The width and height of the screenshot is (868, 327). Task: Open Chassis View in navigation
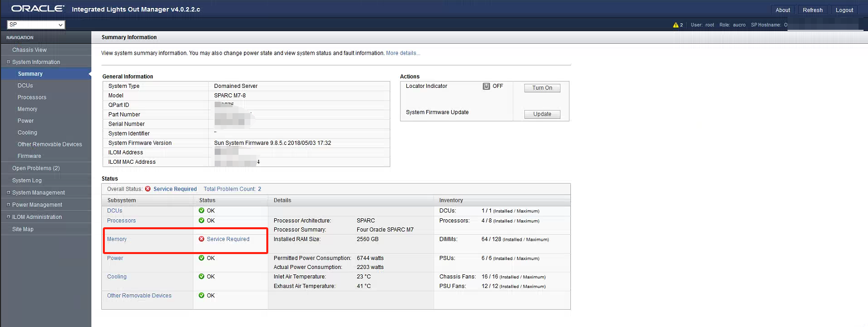tap(29, 50)
